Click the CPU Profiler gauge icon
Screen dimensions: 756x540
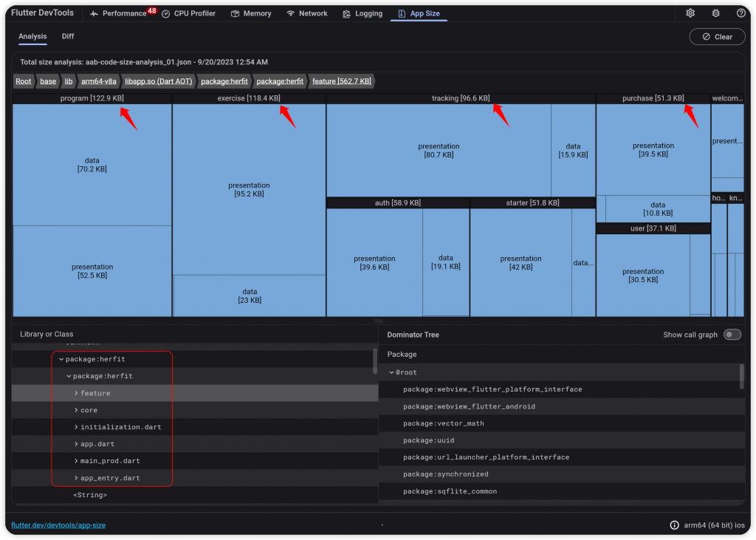(166, 13)
